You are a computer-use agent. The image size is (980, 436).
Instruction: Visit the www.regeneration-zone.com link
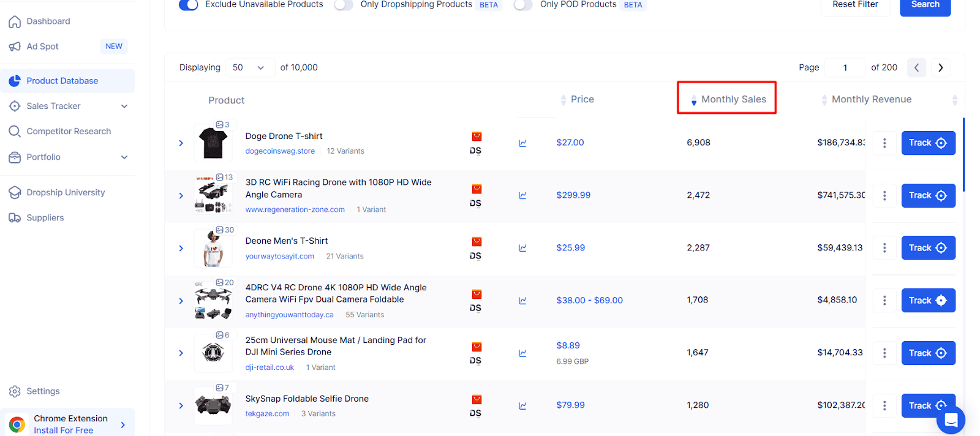coord(295,209)
